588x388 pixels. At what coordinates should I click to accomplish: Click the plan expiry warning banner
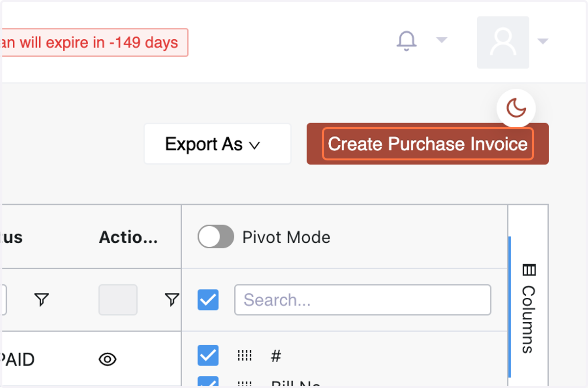point(95,43)
